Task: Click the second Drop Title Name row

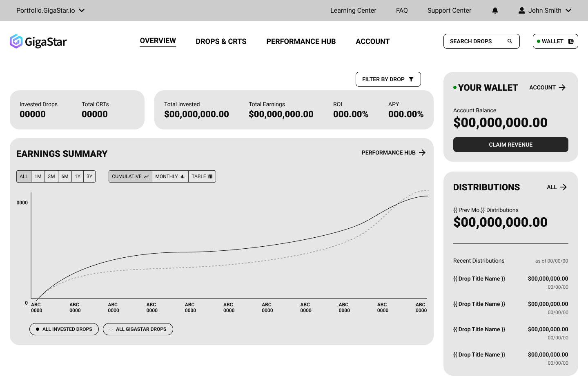Action: [511, 308]
